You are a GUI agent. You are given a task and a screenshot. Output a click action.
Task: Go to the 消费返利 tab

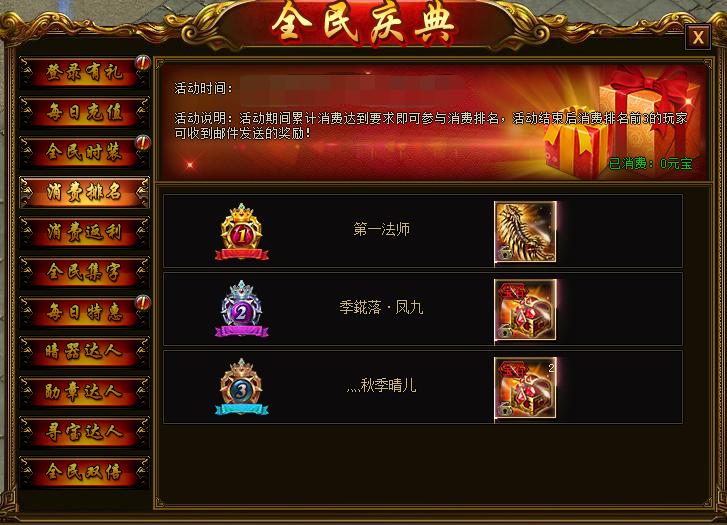click(84, 232)
